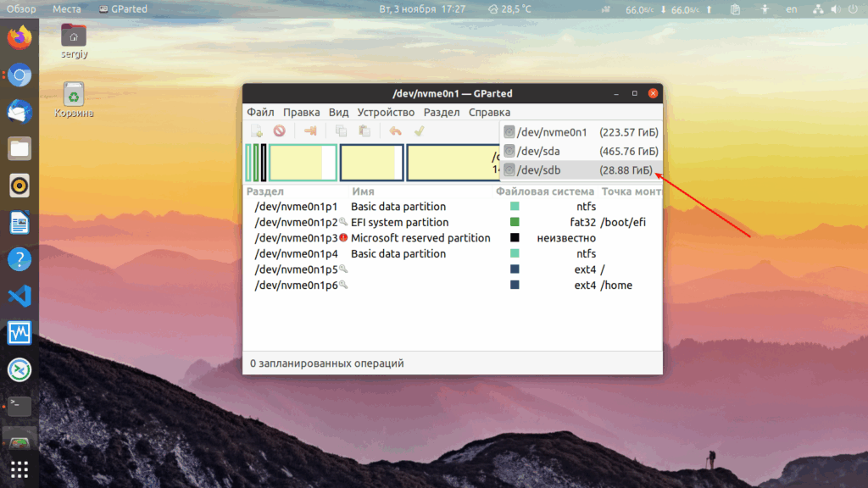This screenshot has height=488, width=868.
Task: Click the New partition toolbar icon
Action: point(257,131)
